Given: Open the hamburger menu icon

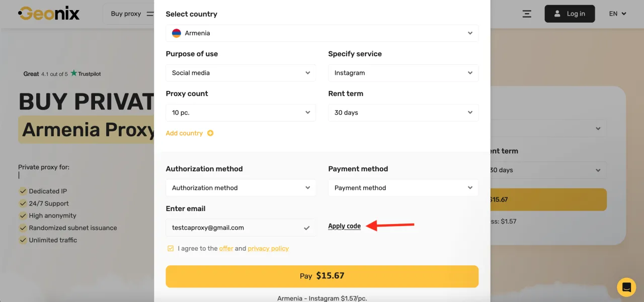Looking at the screenshot, I should 527,14.
